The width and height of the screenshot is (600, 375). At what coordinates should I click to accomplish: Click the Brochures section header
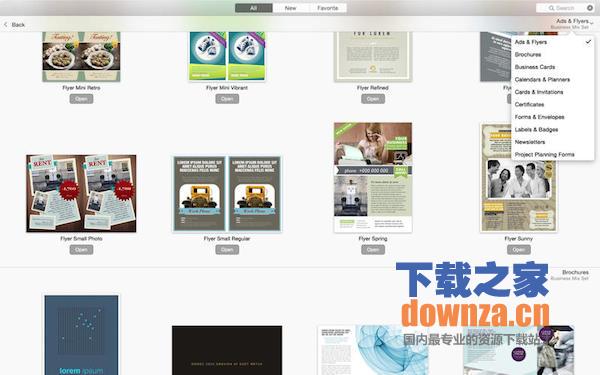[x=575, y=272]
